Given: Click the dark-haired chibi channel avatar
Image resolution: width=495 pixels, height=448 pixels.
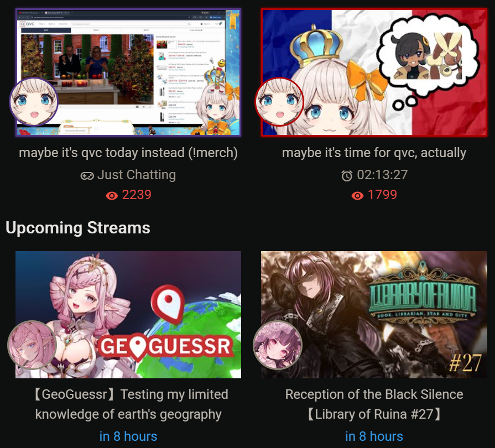Looking at the screenshot, I should pyautogui.click(x=278, y=345).
